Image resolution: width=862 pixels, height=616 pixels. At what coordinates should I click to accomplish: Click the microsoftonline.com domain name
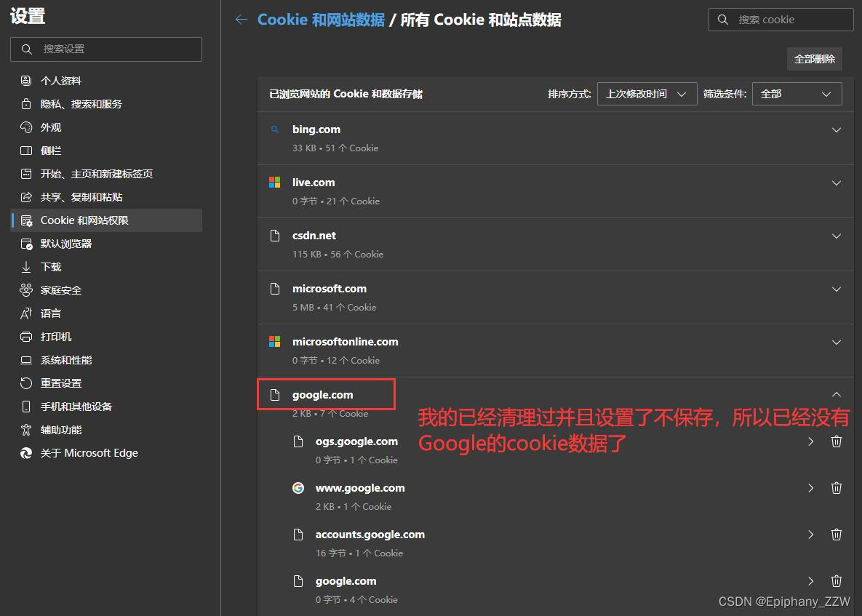point(346,342)
